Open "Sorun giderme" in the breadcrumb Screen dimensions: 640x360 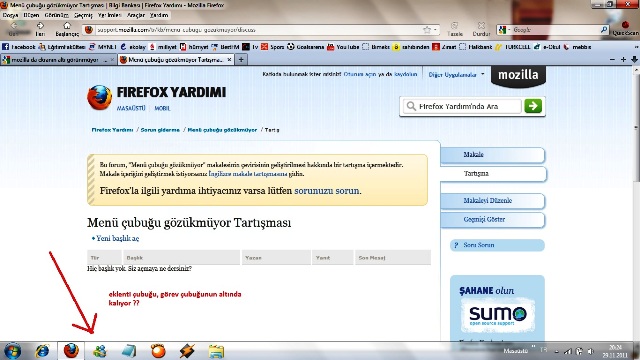(160, 130)
